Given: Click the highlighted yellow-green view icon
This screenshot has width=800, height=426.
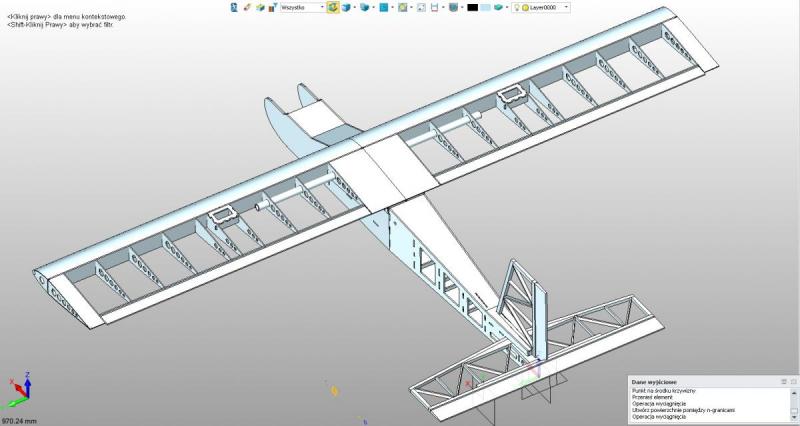Looking at the screenshot, I should 333,7.
